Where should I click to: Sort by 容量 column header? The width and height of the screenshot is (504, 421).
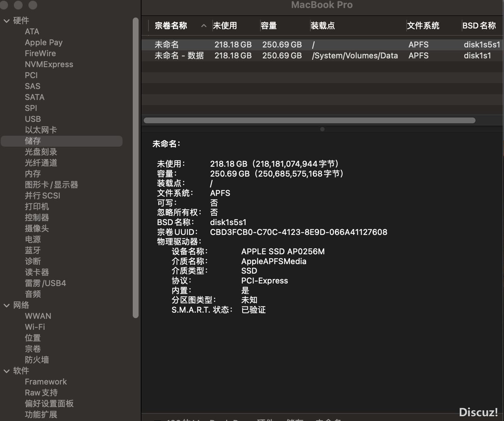[x=269, y=26]
